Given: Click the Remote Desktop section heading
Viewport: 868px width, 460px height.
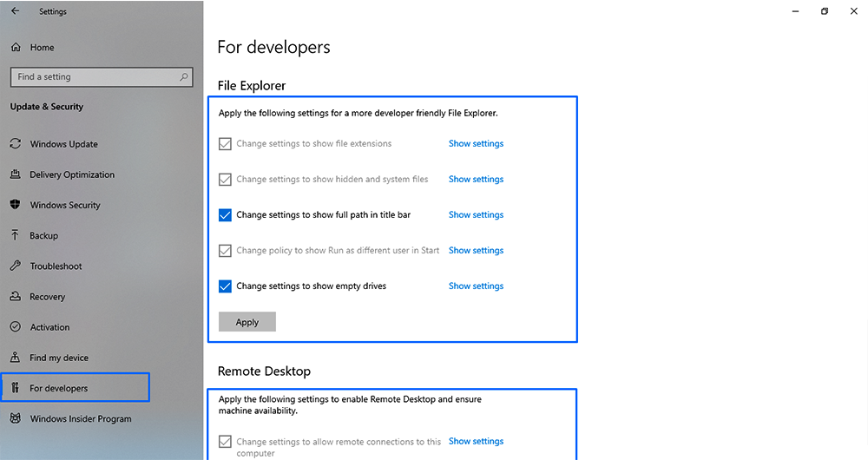Looking at the screenshot, I should click(x=264, y=371).
